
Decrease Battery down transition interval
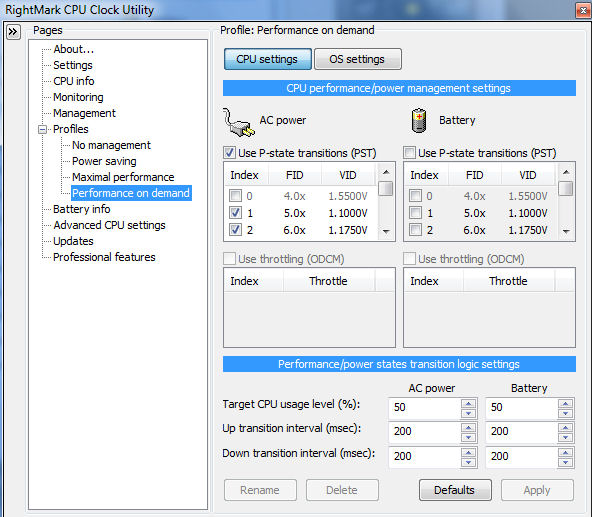coord(566,462)
